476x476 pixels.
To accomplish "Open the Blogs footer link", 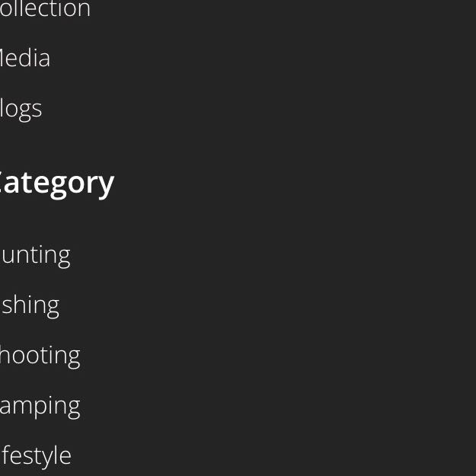I will tap(21, 108).
